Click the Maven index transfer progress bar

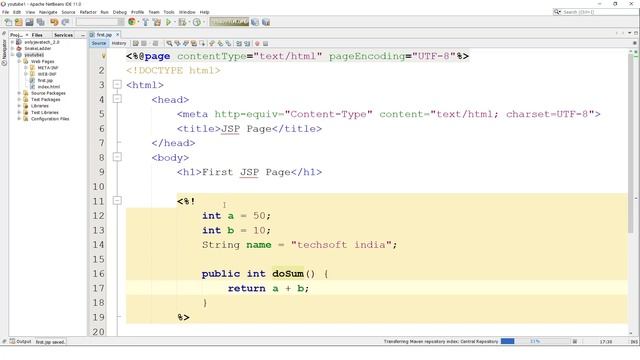tap(534, 341)
